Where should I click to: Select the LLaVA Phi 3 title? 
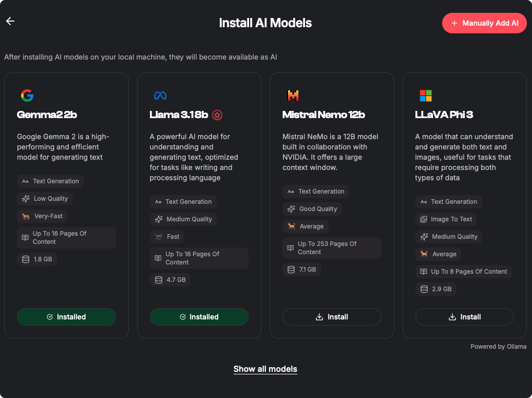(444, 115)
